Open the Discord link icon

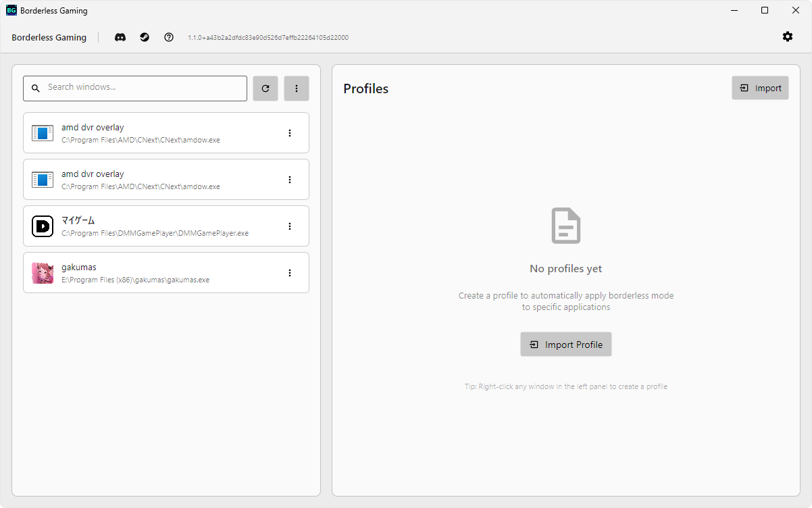coord(120,37)
